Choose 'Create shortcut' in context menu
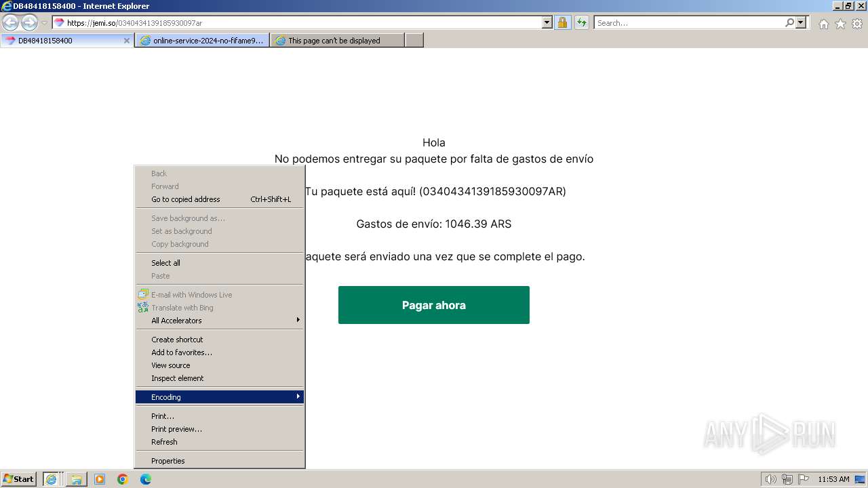868x488 pixels. (220, 340)
